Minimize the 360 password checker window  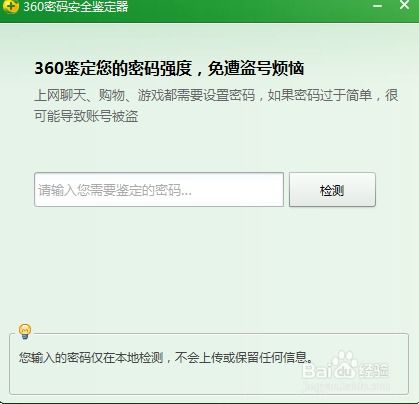[377, 6]
